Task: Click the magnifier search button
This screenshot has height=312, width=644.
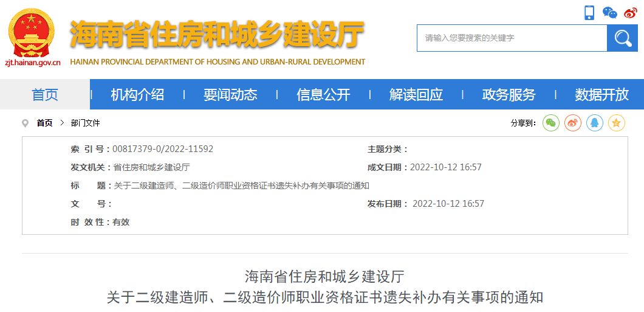Action: pyautogui.click(x=622, y=38)
